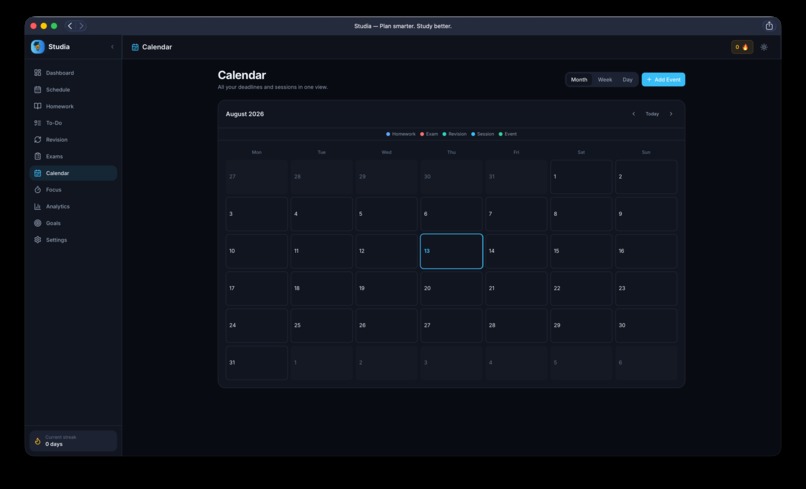The height and width of the screenshot is (489, 806).
Task: Click the Homework legend color dot
Action: point(388,134)
